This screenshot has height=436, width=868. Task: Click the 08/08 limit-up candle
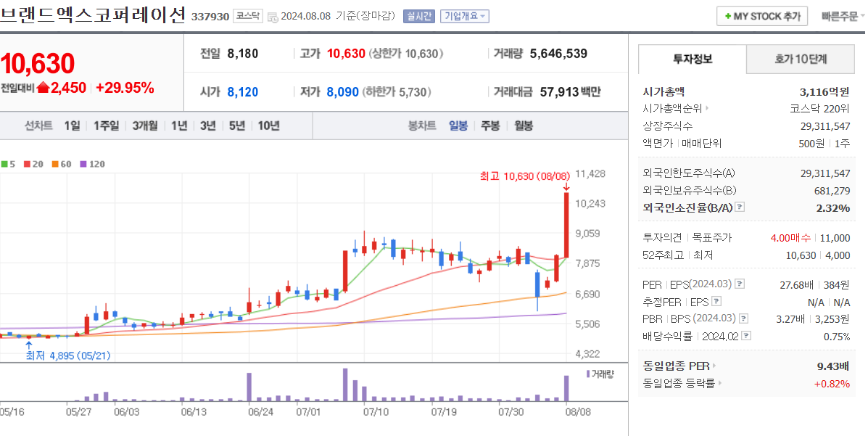click(x=566, y=225)
